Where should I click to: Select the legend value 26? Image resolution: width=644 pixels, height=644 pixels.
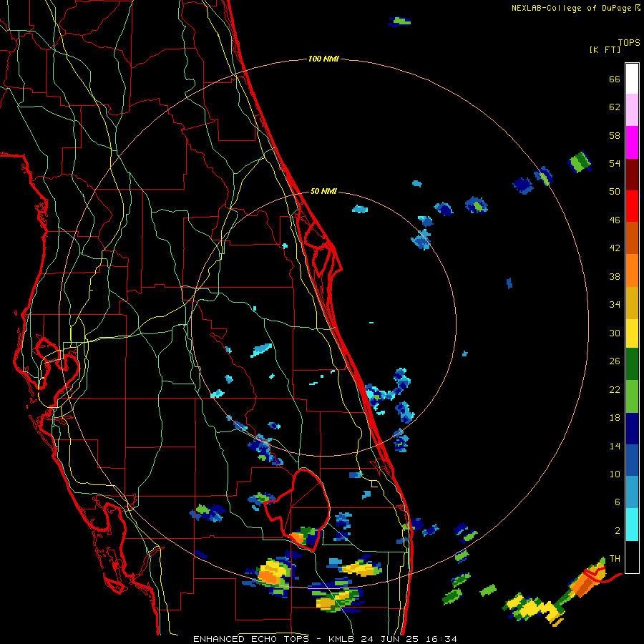pyautogui.click(x=615, y=361)
